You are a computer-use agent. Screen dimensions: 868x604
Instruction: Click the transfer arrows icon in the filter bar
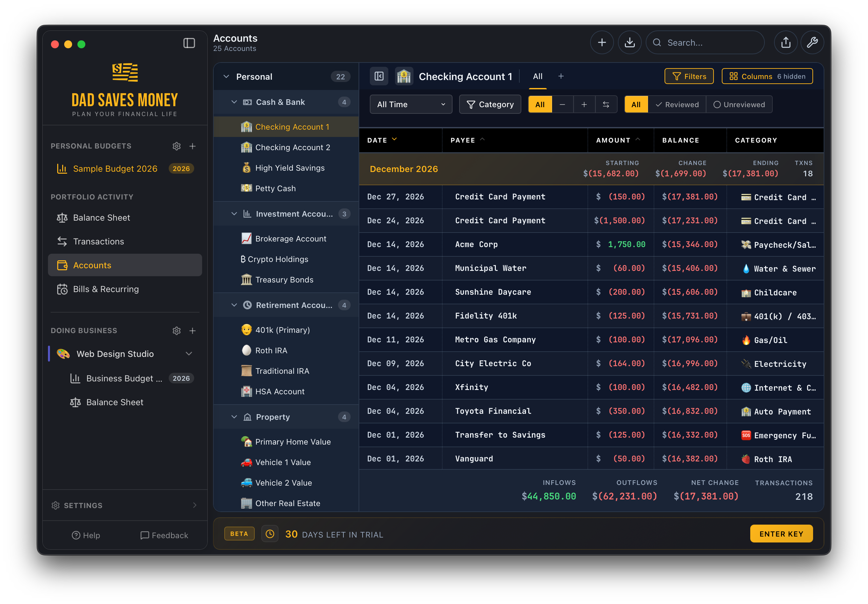(x=606, y=104)
